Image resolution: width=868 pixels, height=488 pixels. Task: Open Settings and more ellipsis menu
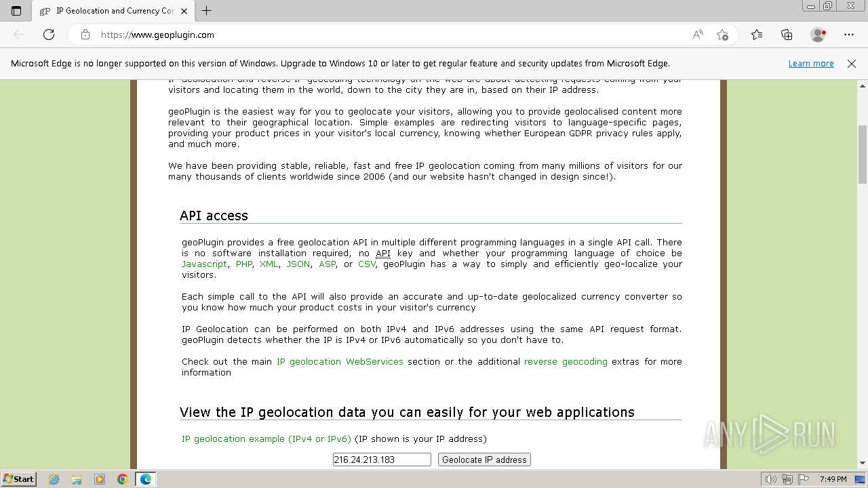click(x=849, y=35)
